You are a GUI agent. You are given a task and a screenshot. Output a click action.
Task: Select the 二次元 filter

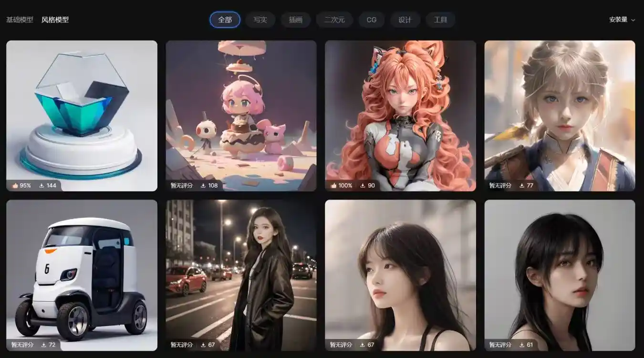point(334,20)
